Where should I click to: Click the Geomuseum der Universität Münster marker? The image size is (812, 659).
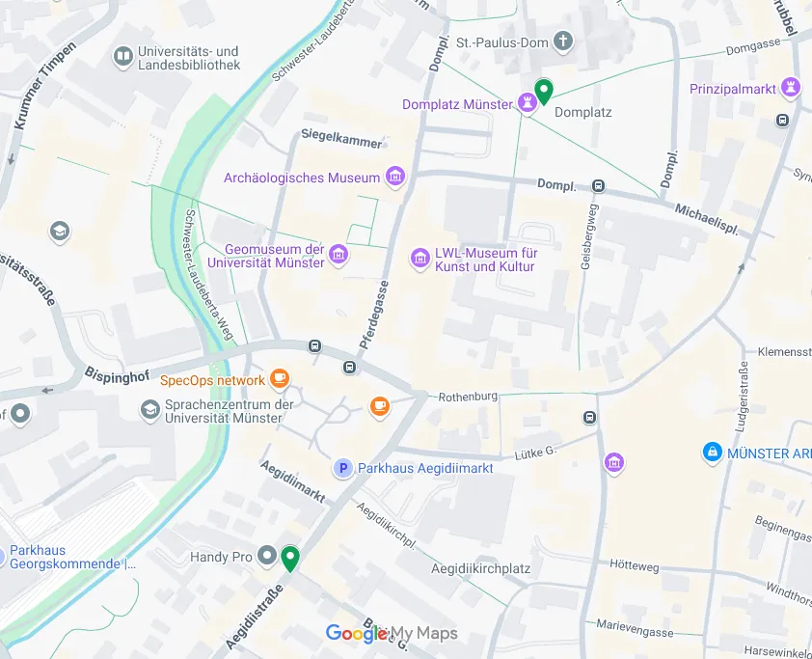coord(338,255)
